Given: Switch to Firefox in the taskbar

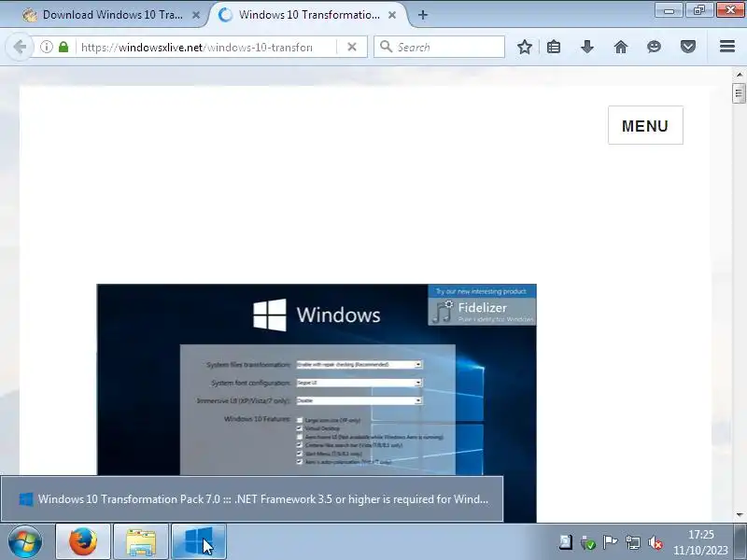Looking at the screenshot, I should tap(83, 542).
